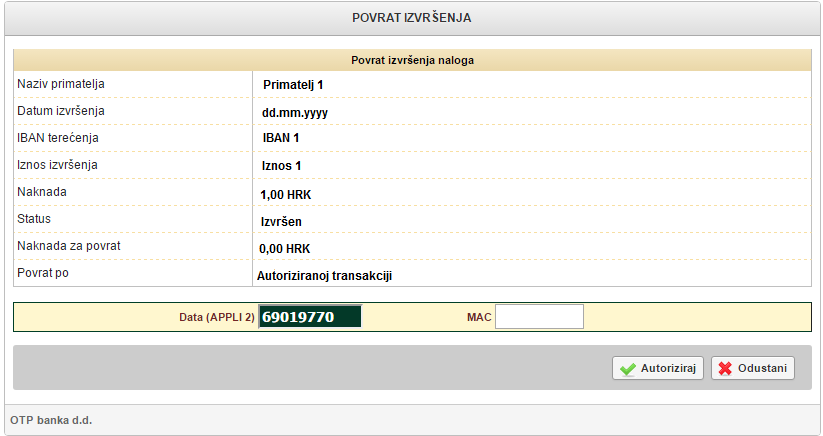Focus the MAC input field
823x436 pixels.
point(539,316)
